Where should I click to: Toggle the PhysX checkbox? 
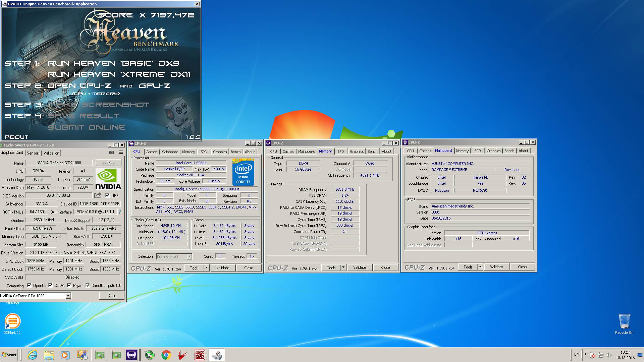coord(69,286)
